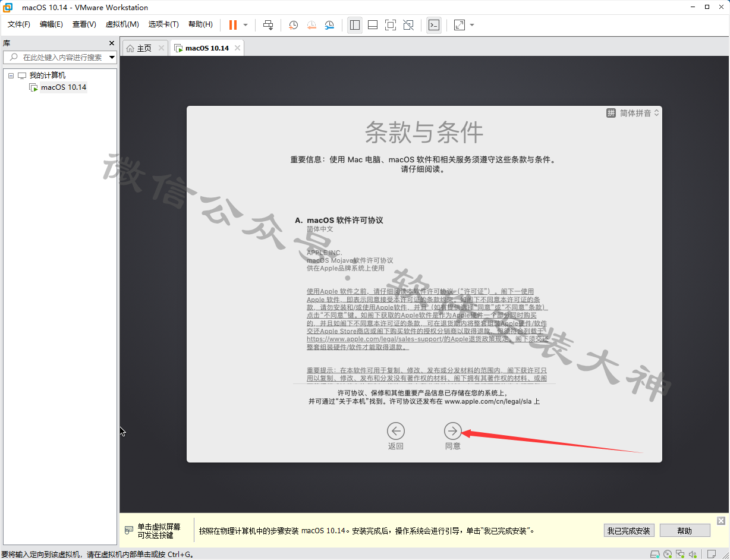Screen dimensions: 730x560
Task: Close the yellow installation info bar
Action: coord(721,521)
